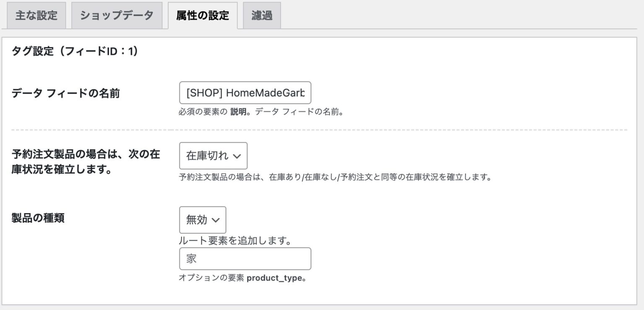This screenshot has width=644, height=310.
Task: Click the 家 product_type input box
Action: click(245, 258)
